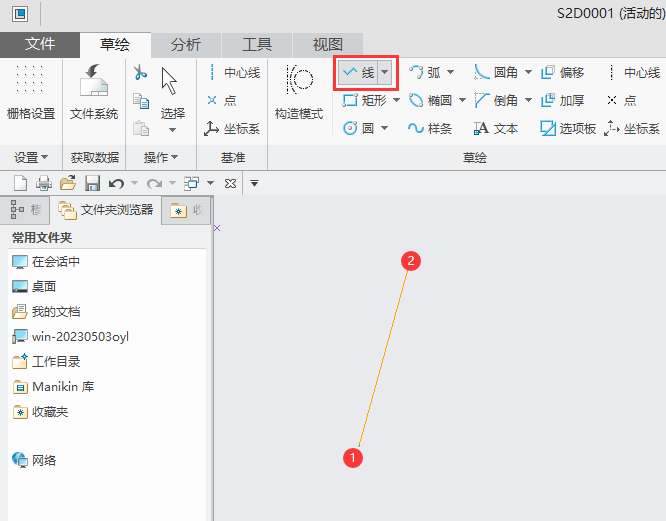The image size is (666, 521).
Task: Open Manikin 库 folder
Action: (53, 387)
